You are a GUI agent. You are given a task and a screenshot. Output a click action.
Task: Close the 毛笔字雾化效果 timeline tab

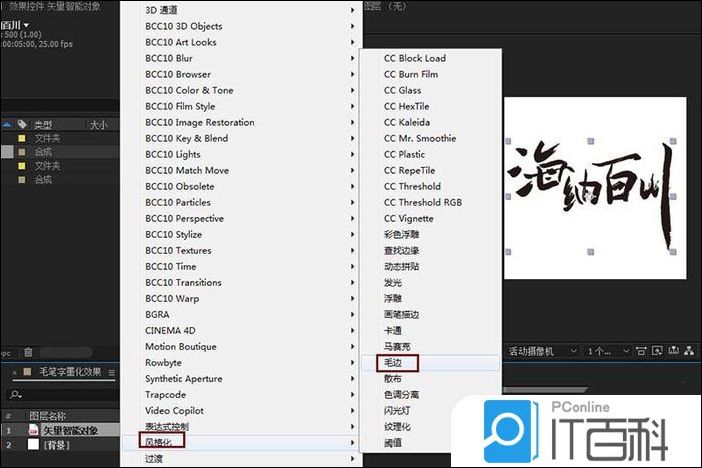14,372
